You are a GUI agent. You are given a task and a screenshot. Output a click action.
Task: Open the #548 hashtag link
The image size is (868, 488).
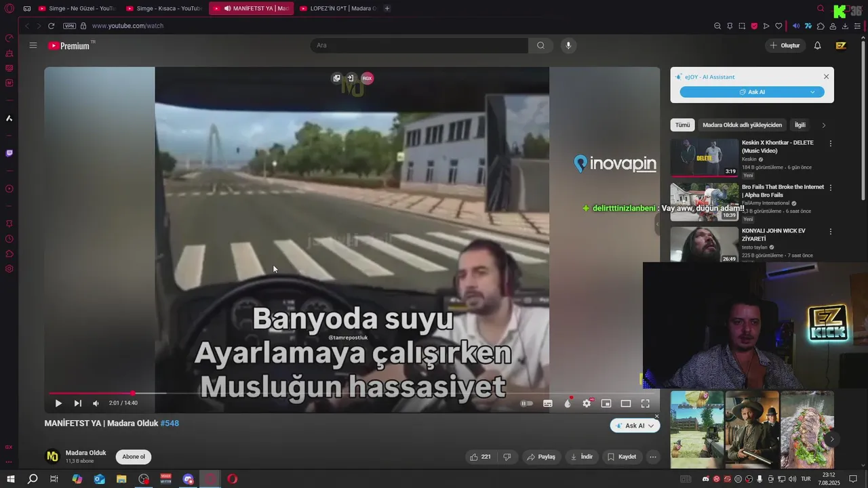[170, 423]
